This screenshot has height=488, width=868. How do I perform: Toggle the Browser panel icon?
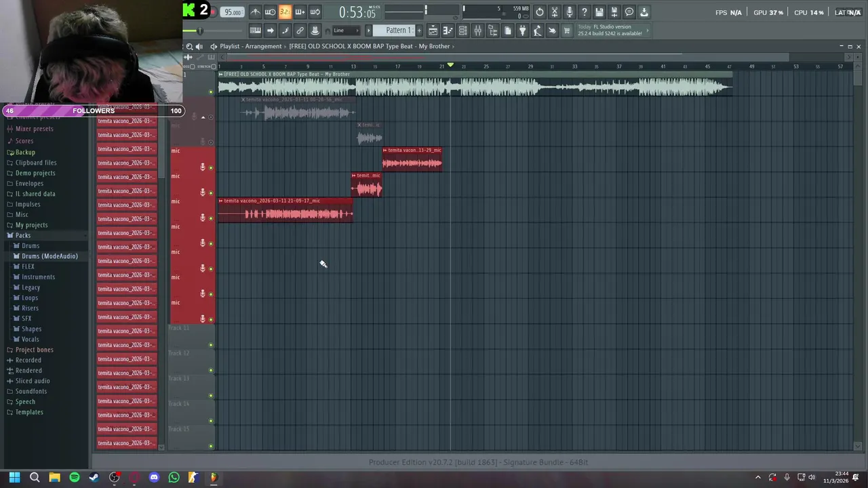[492, 30]
